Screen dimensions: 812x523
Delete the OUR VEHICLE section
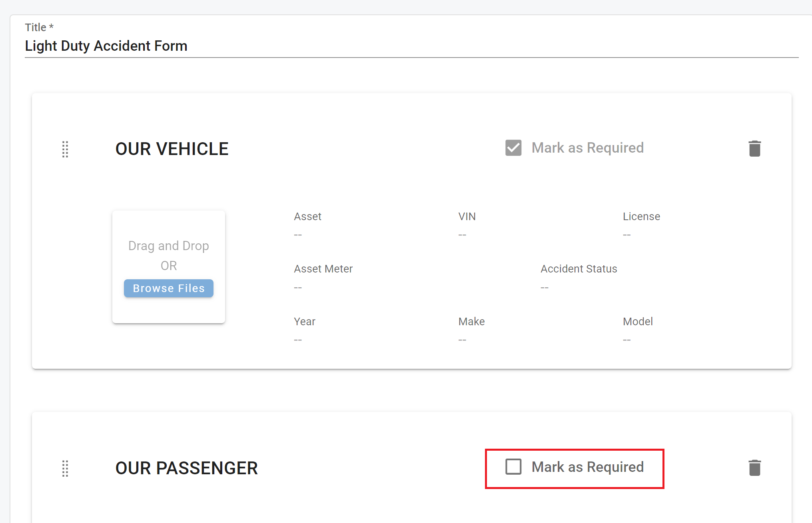pos(754,149)
